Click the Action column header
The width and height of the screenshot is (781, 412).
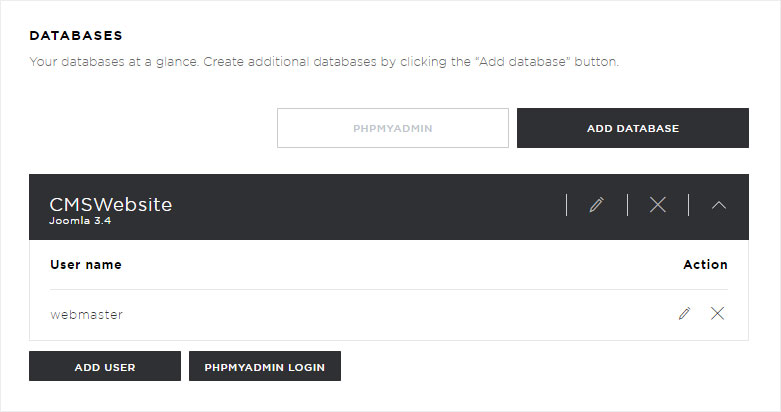click(x=705, y=265)
